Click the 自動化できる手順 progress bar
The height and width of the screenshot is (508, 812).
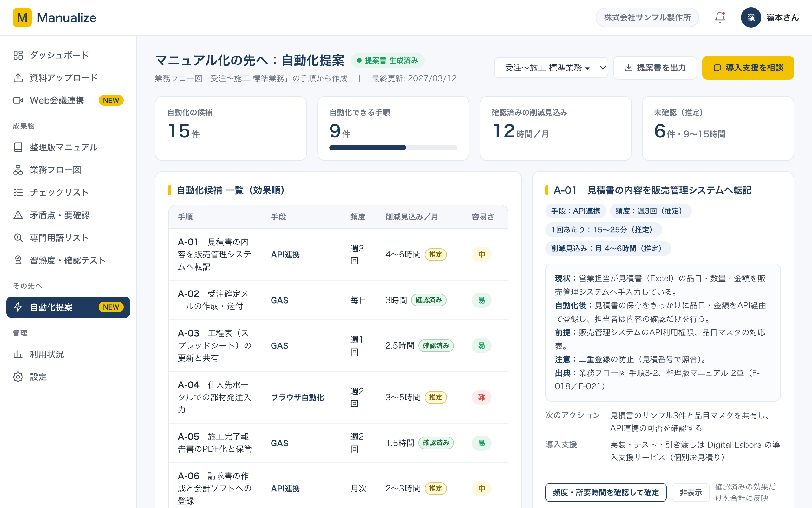pyautogui.click(x=393, y=148)
